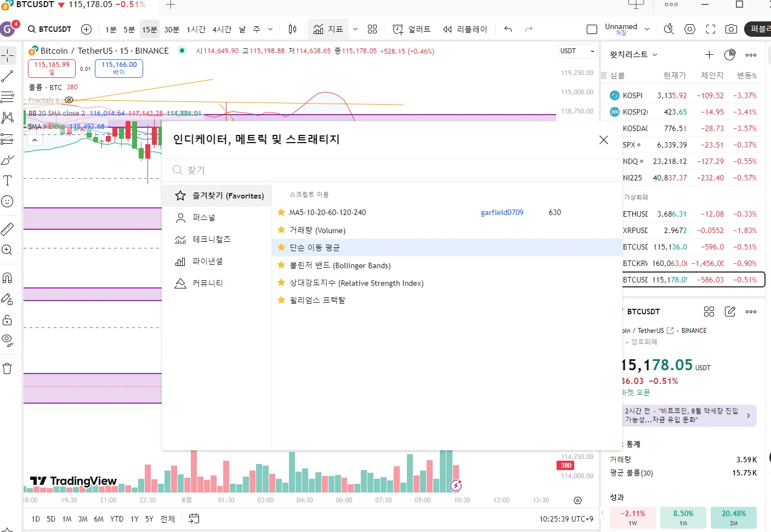Viewport: 771px width, 532px height.
Task: Expand the USDT currency dropdown
Action: tap(577, 51)
